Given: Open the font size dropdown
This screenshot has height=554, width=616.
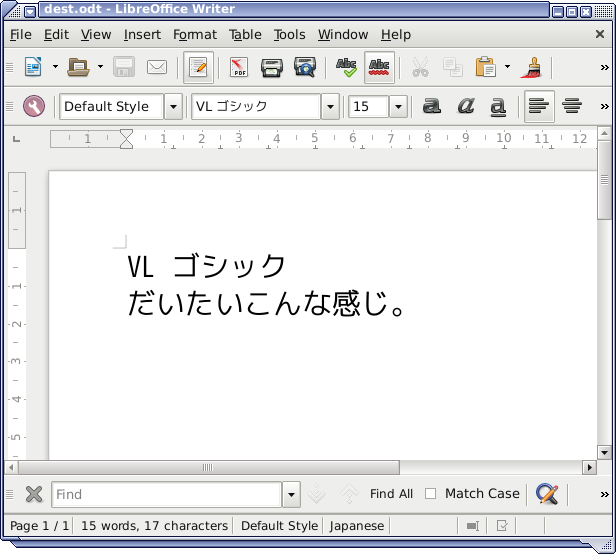Looking at the screenshot, I should [x=398, y=106].
